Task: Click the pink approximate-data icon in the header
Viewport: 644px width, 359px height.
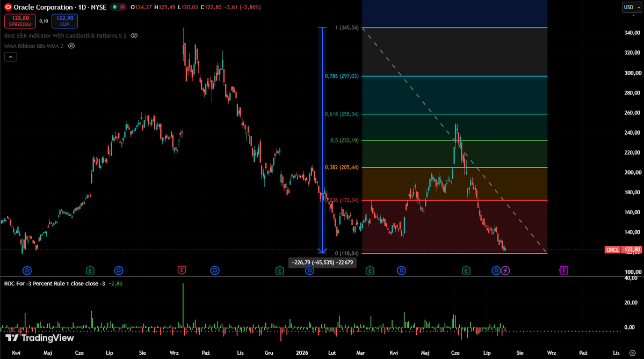Action: pyautogui.click(x=122, y=7)
